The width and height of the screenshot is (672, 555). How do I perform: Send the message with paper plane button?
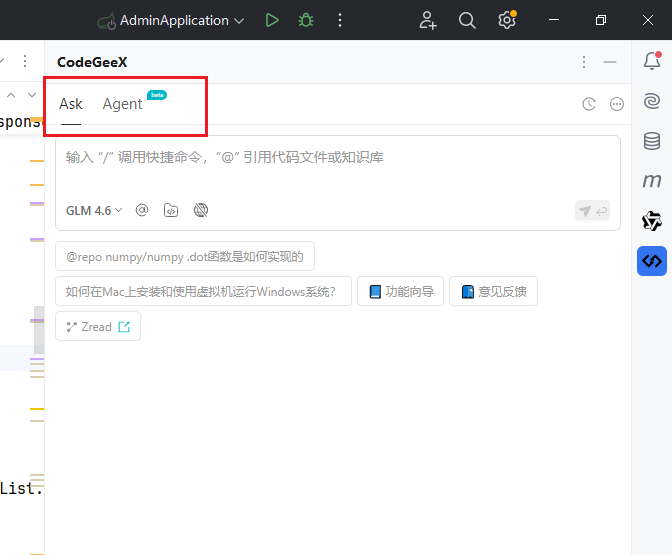tap(592, 210)
